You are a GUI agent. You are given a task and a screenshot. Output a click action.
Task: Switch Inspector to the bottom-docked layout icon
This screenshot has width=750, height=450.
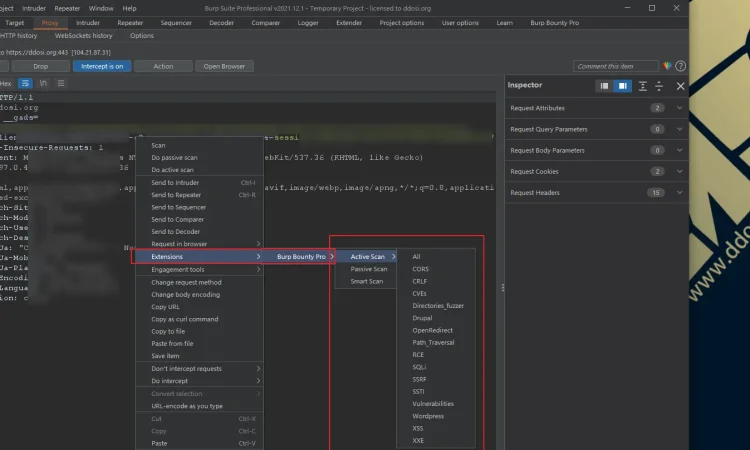(x=604, y=86)
